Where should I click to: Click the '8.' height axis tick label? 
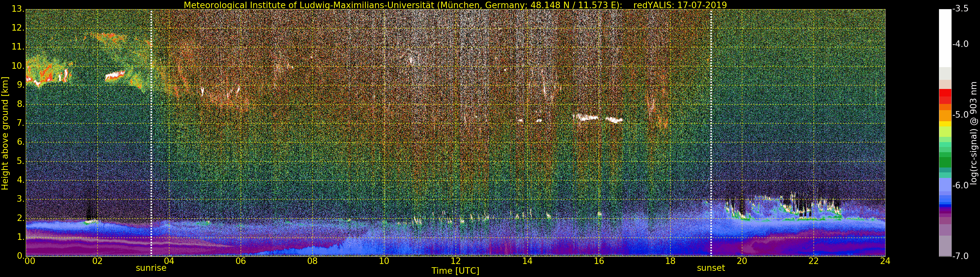click(x=20, y=104)
